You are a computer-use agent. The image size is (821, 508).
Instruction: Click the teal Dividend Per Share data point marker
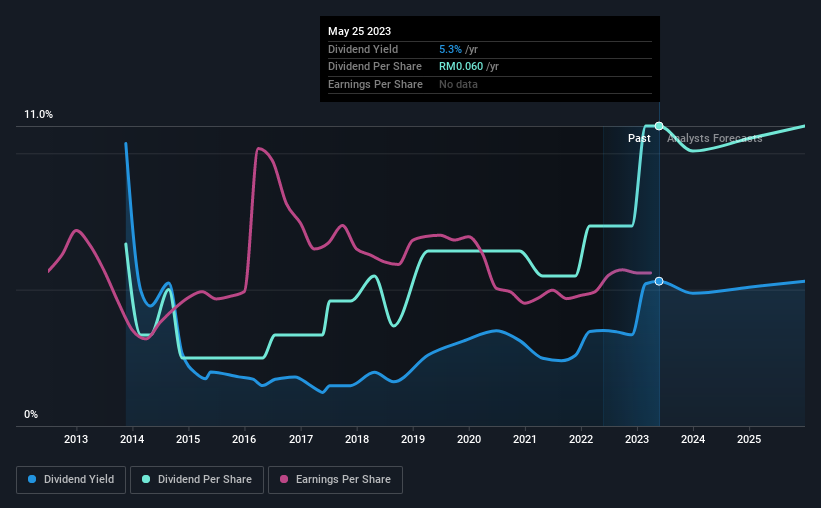(x=659, y=126)
